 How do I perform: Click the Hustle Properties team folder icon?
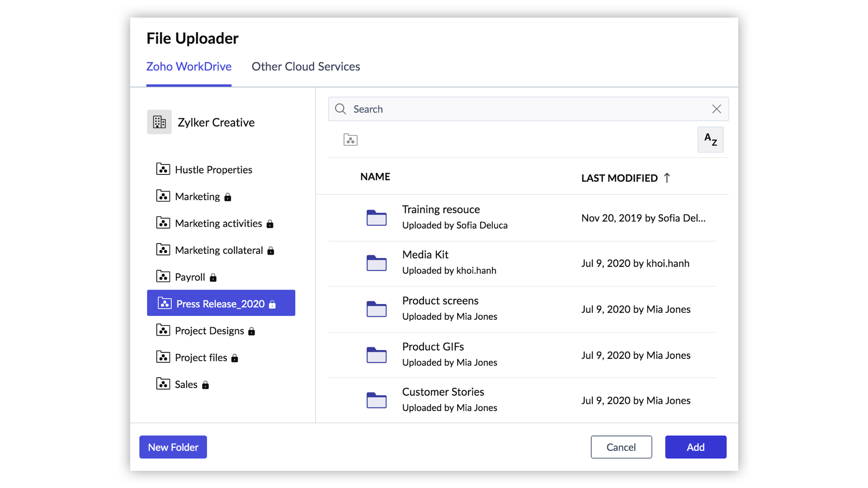[163, 169]
